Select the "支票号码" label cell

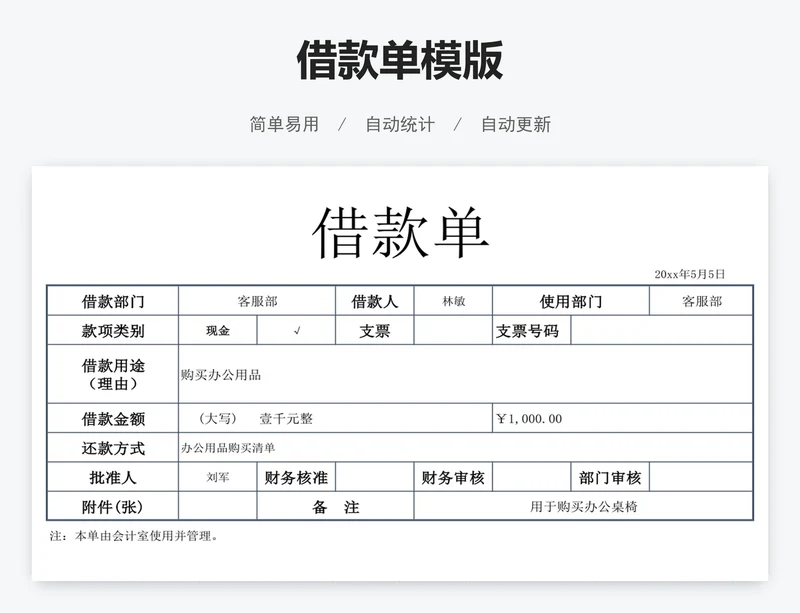tap(532, 330)
